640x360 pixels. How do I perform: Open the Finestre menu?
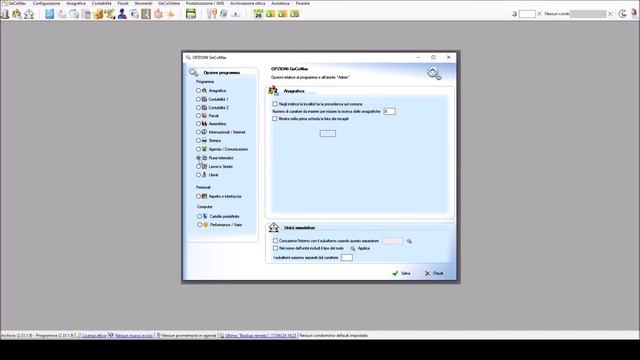302,3
